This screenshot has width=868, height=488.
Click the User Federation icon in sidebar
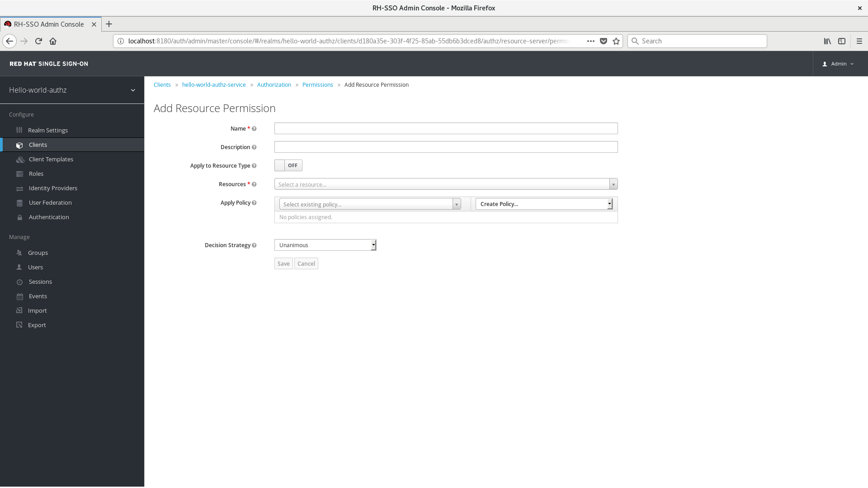tap(20, 202)
